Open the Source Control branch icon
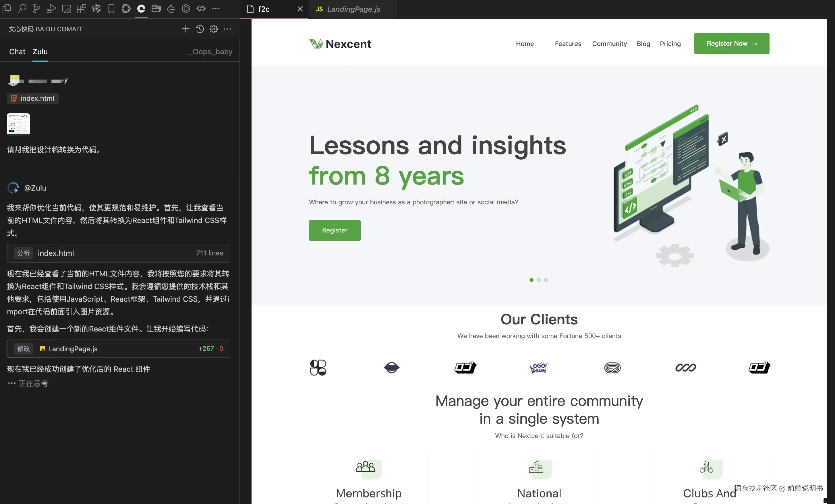 pyautogui.click(x=36, y=9)
